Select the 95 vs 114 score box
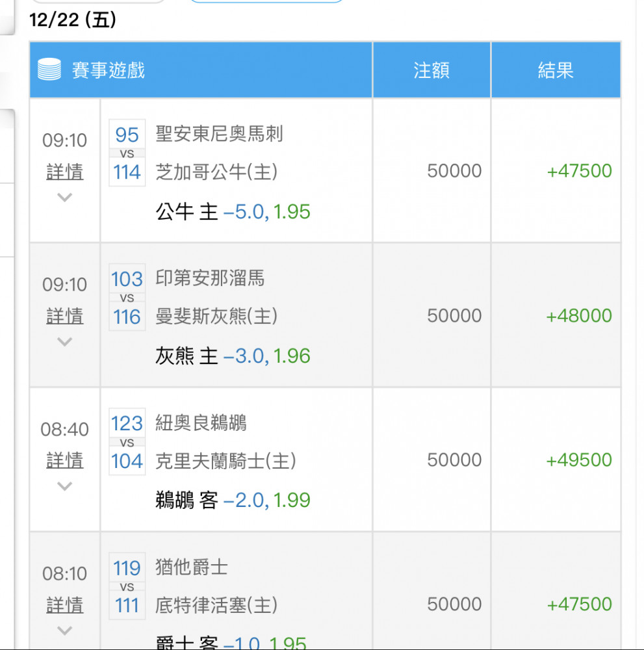644x650 pixels. (127, 153)
